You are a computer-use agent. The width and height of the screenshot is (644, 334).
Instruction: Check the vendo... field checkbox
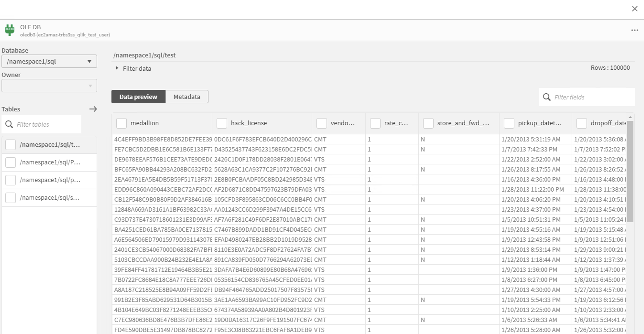[x=322, y=123]
